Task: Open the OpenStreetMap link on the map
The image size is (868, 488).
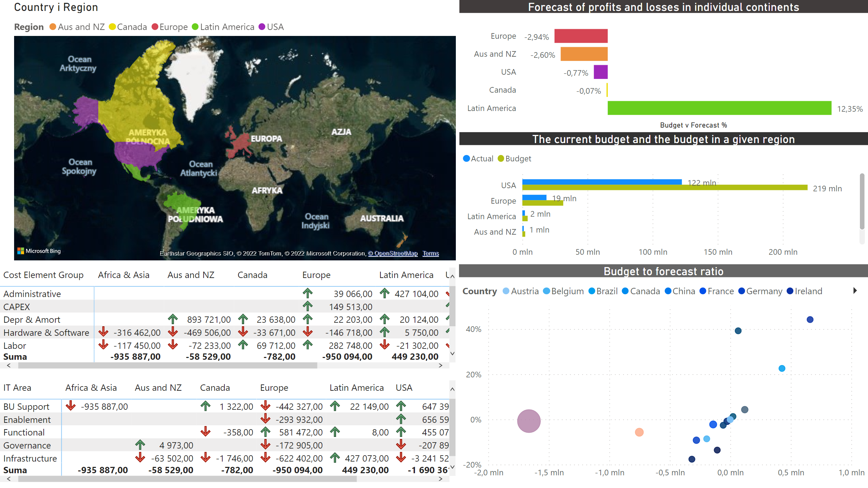Action: (x=393, y=253)
